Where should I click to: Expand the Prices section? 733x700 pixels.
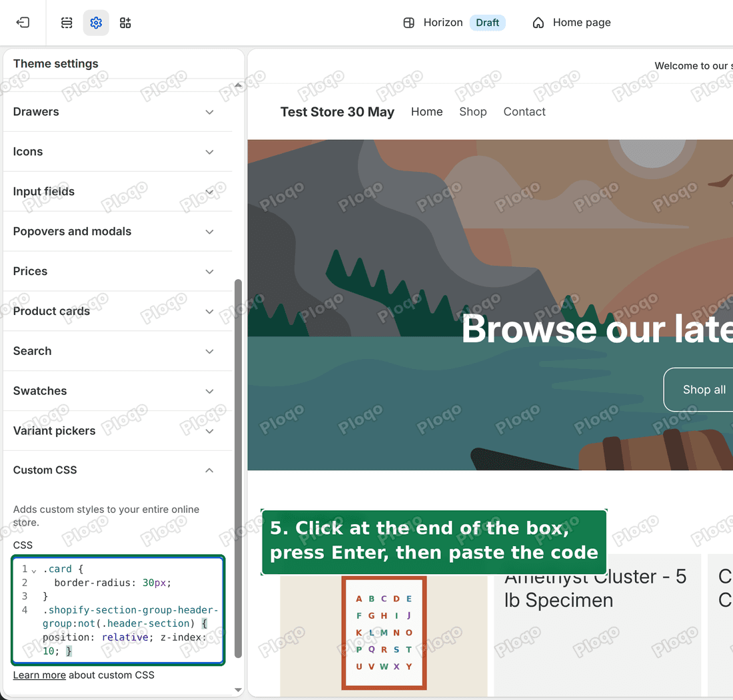118,271
